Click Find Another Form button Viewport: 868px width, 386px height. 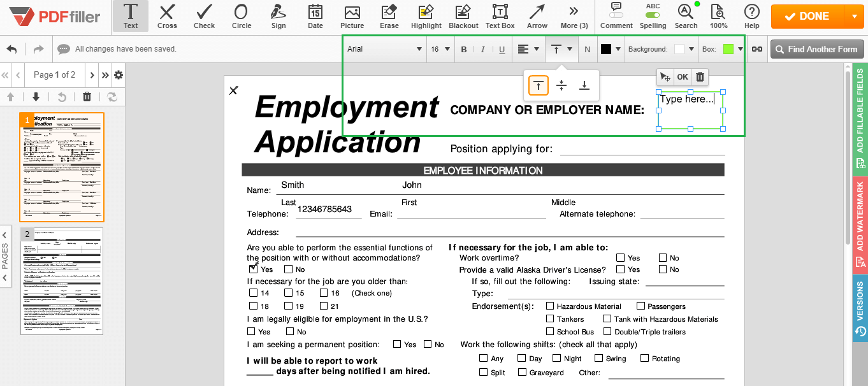[816, 49]
